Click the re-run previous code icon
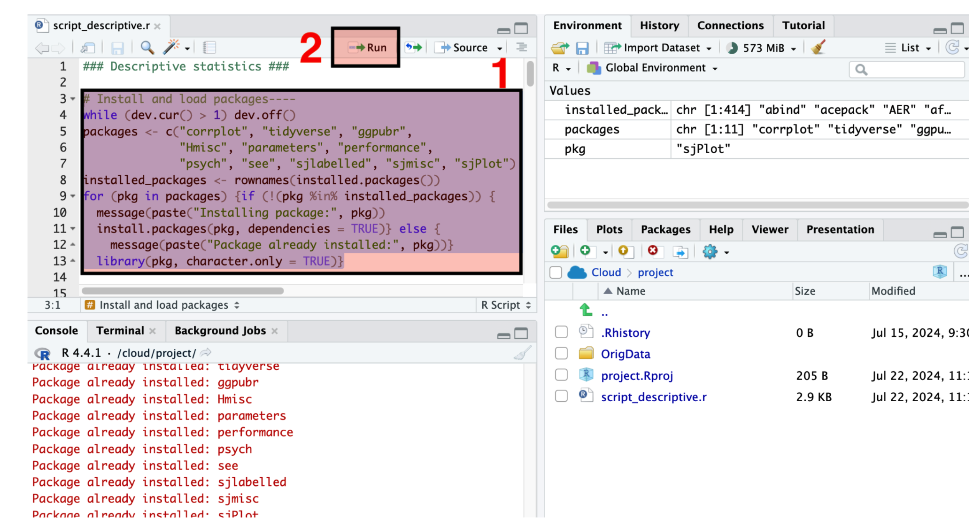980x527 pixels. coord(414,47)
